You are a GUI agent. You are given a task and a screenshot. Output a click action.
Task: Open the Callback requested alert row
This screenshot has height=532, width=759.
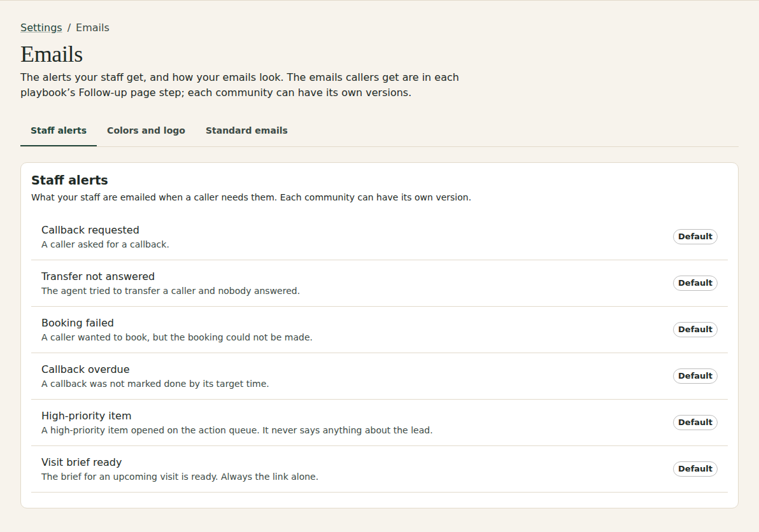[x=379, y=237]
